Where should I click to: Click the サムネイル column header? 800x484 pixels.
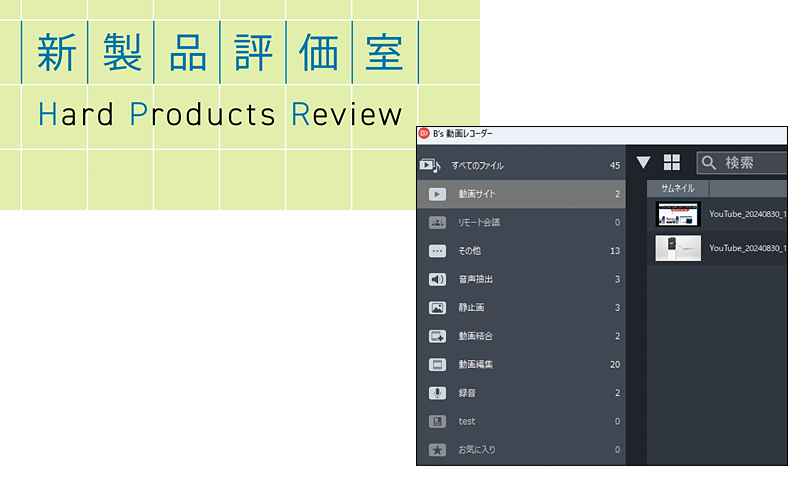point(678,188)
